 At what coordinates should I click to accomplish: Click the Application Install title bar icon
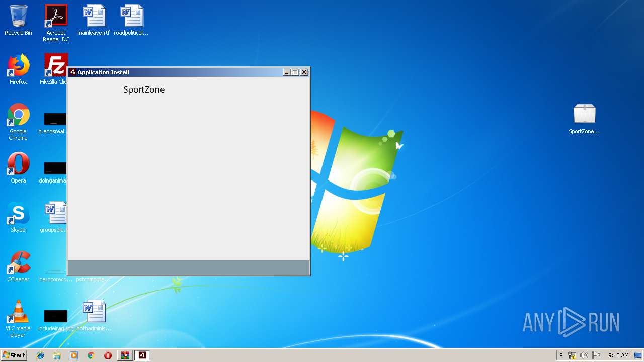click(x=72, y=72)
